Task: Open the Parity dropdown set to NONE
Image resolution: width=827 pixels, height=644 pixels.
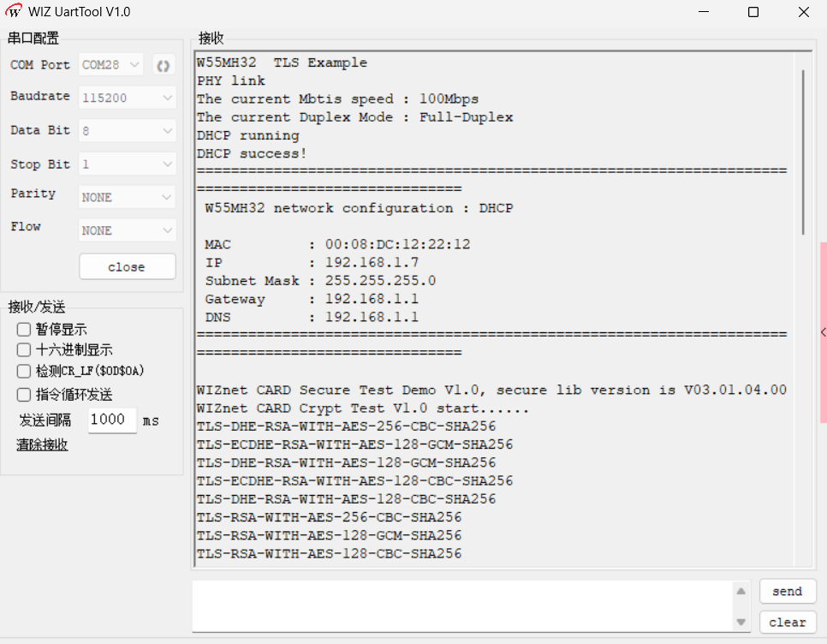Action: point(127,197)
